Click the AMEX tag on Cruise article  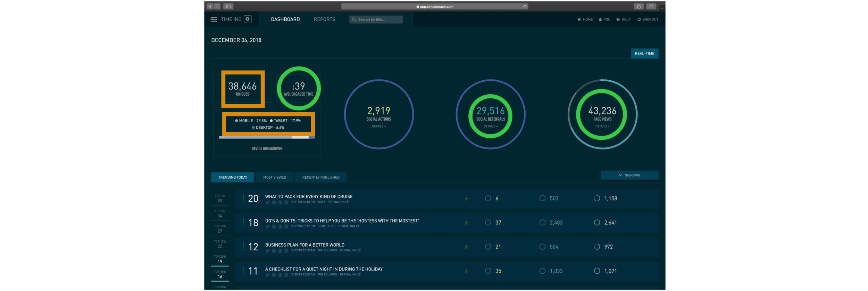coord(321,202)
